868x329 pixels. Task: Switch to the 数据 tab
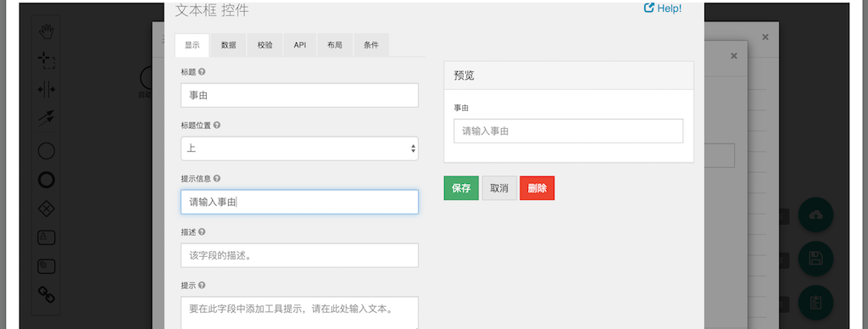(x=228, y=46)
